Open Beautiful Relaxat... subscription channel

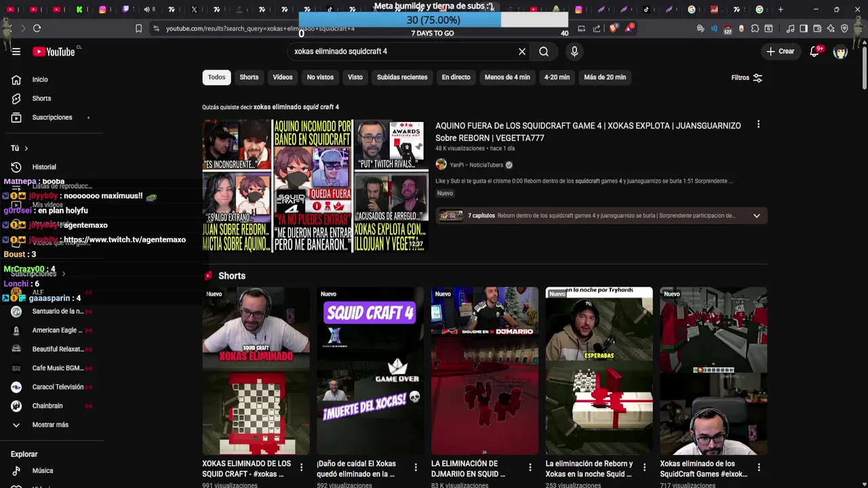tap(52, 349)
